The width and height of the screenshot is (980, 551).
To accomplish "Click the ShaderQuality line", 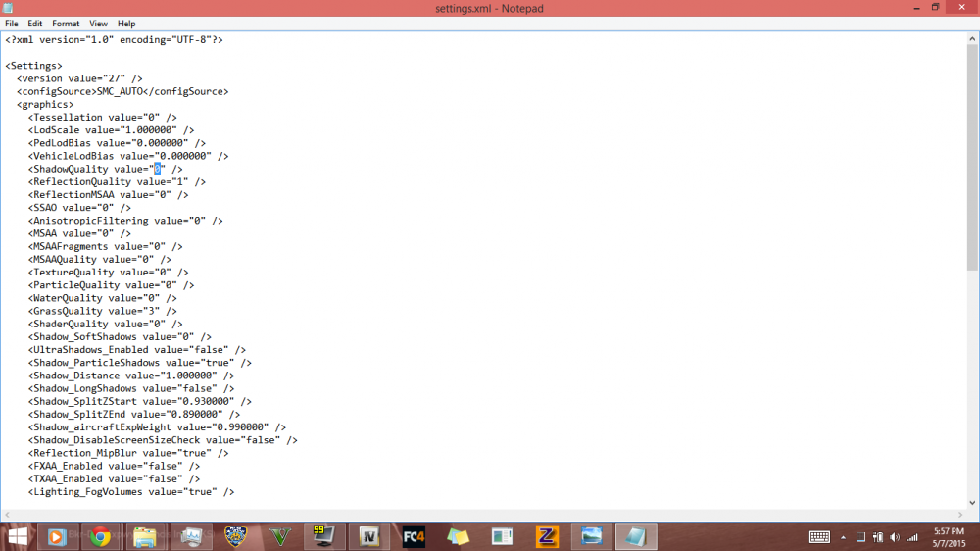I will [106, 324].
